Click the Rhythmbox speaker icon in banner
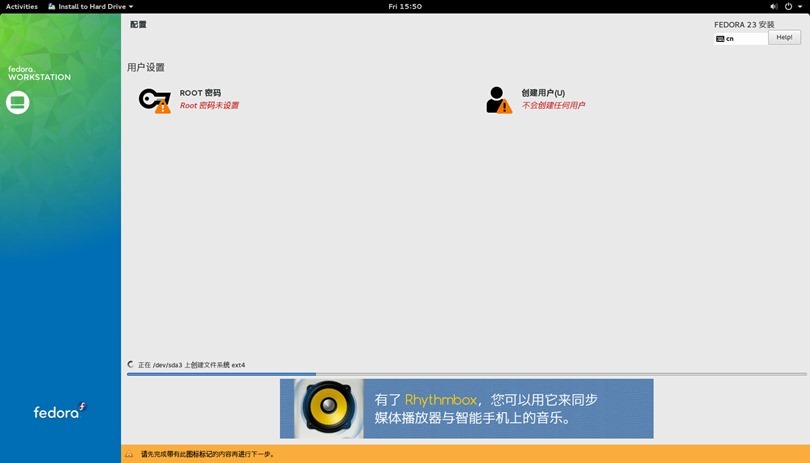The image size is (810, 463). point(328,408)
